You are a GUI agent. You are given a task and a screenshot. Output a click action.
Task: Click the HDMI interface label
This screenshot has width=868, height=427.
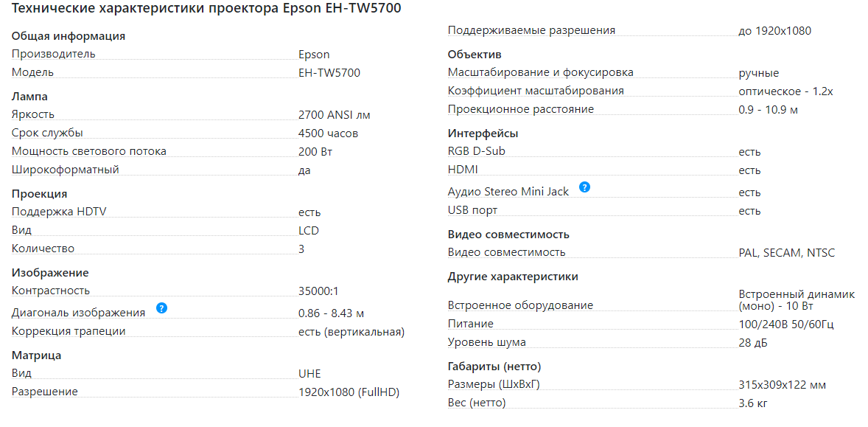pos(463,170)
